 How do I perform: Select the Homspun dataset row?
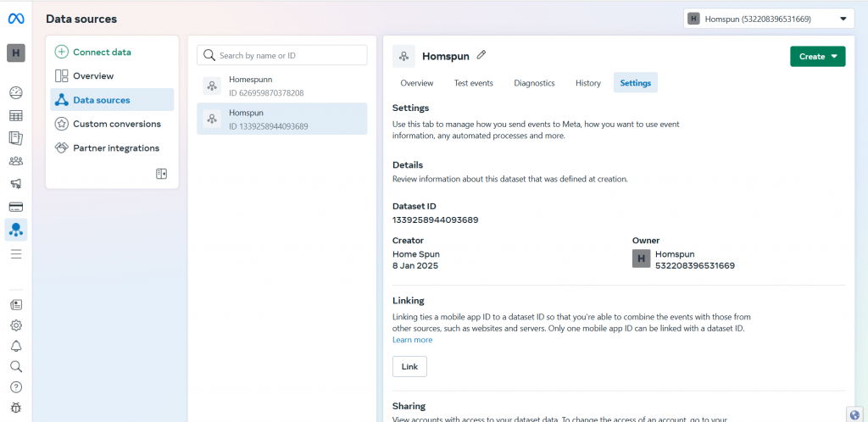[x=281, y=119]
